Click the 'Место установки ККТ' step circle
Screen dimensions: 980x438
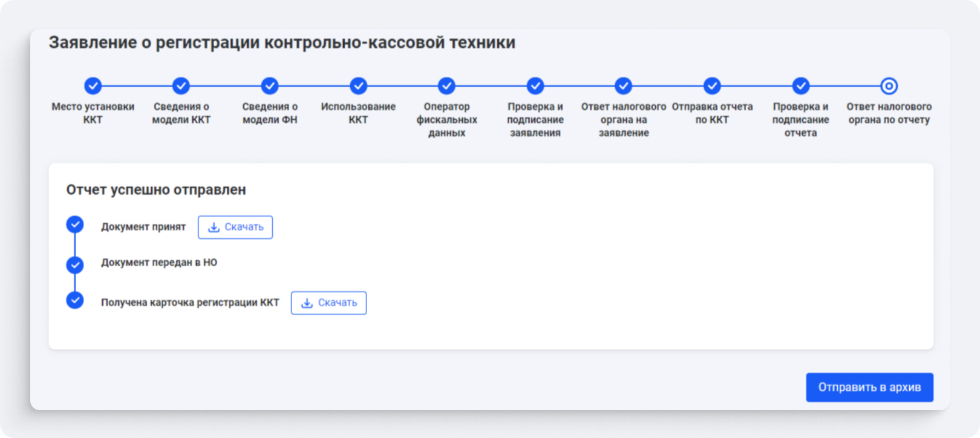[x=93, y=86]
